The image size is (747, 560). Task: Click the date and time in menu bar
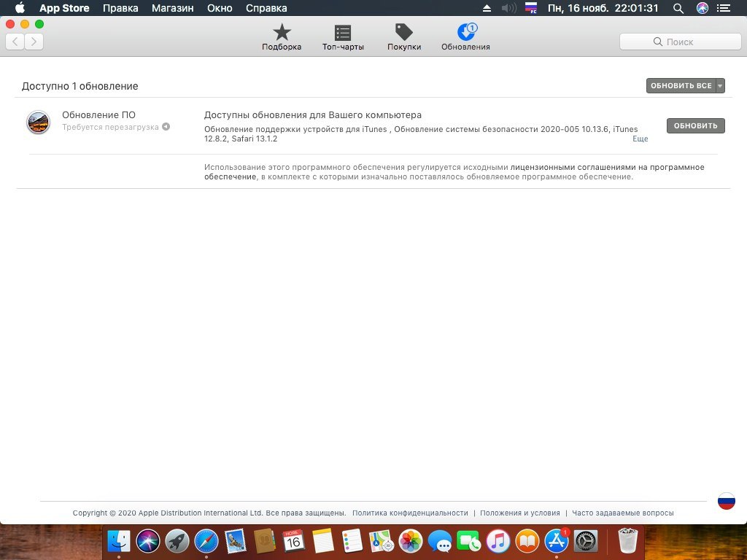pos(603,8)
